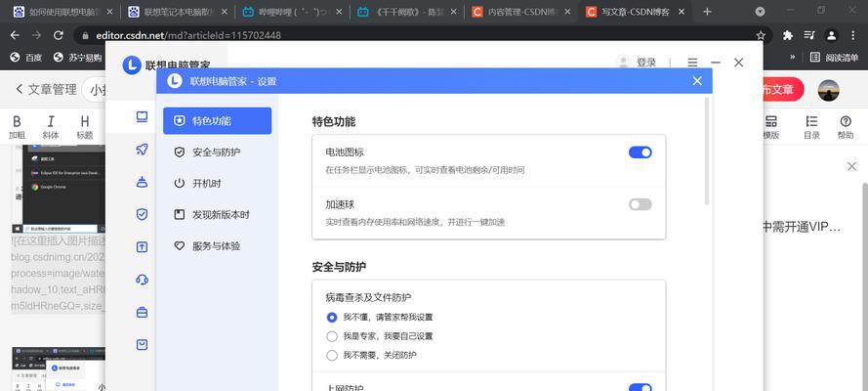Open a new browser tab
The image size is (868, 391).
point(707,12)
